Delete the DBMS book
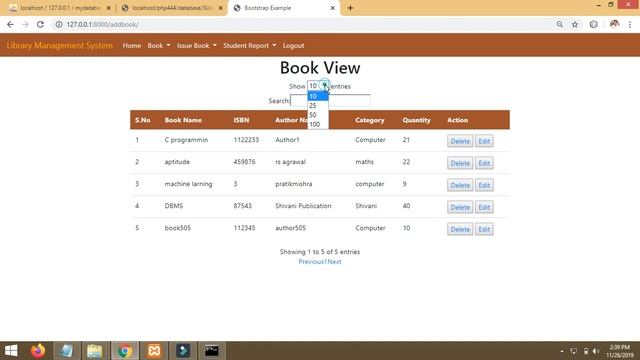 click(x=460, y=207)
